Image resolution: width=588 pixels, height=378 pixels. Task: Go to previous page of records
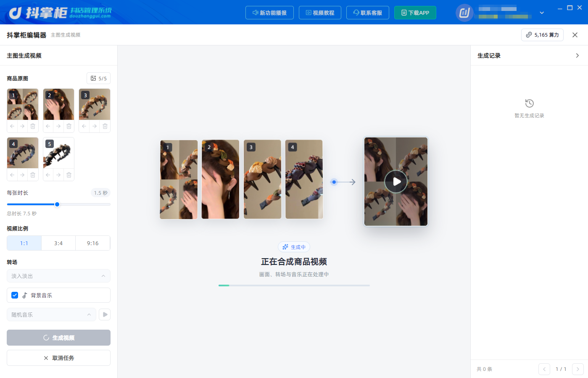[544, 369]
